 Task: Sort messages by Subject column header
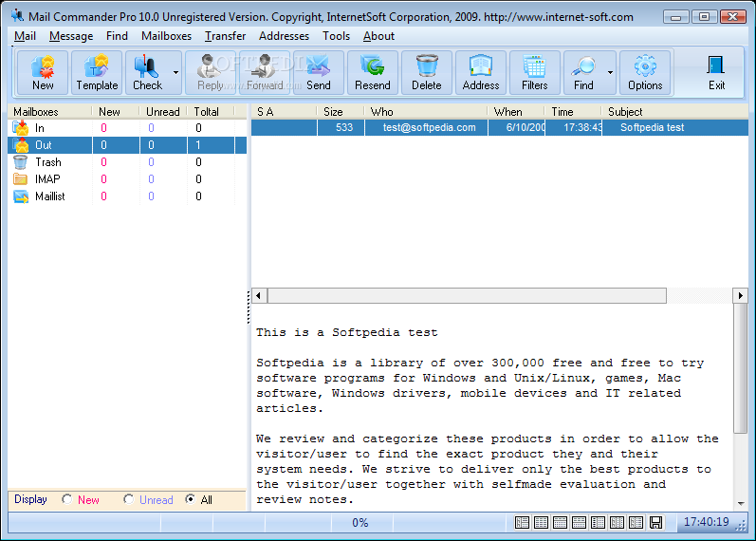point(675,112)
